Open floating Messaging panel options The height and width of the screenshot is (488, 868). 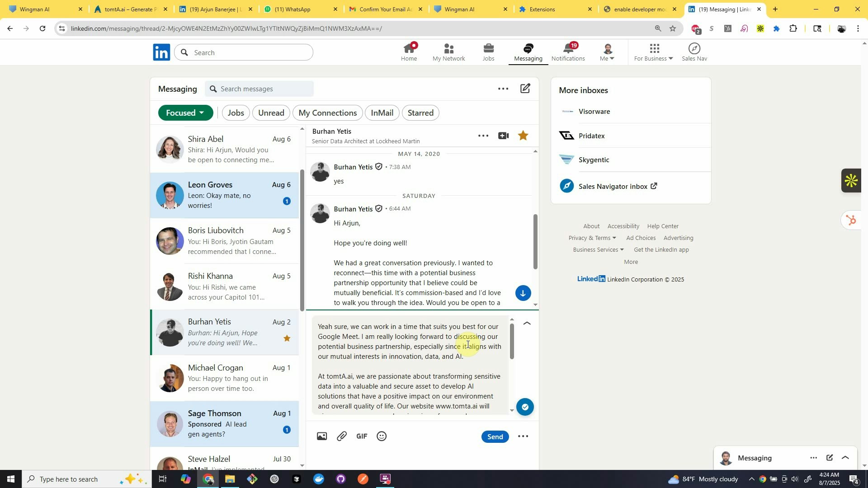[x=813, y=458]
